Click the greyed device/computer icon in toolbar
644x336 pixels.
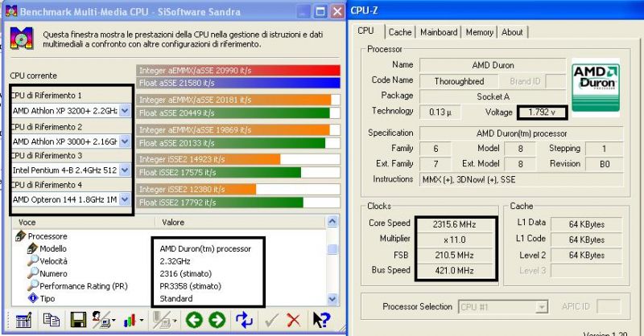pyautogui.click(x=161, y=320)
